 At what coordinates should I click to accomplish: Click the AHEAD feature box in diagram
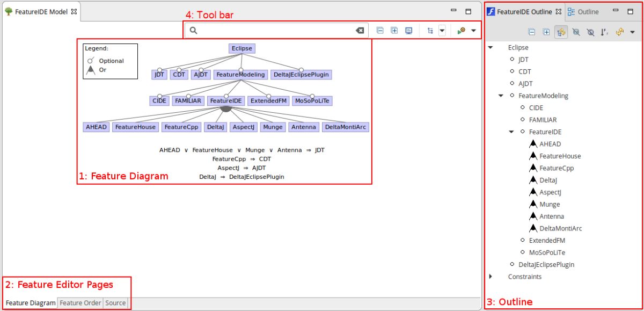pyautogui.click(x=97, y=127)
